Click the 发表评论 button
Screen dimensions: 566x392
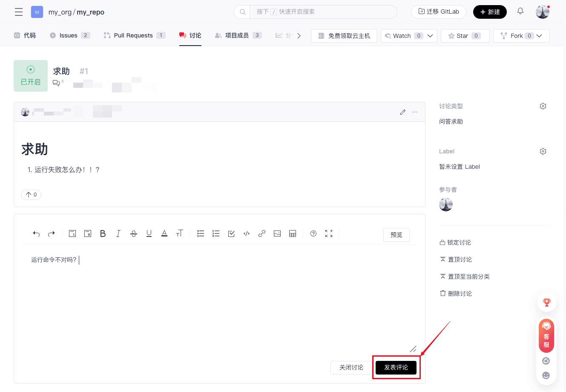coord(396,367)
